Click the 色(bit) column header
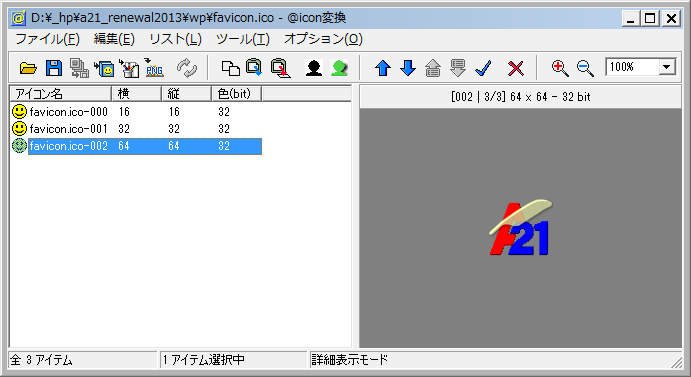Screen dimensions: 691x377 [x=236, y=93]
